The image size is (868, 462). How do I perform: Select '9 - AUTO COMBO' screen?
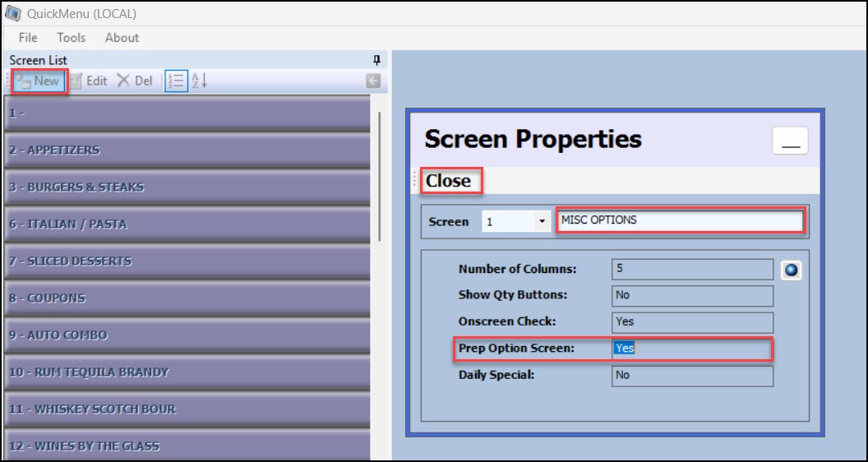click(x=187, y=335)
